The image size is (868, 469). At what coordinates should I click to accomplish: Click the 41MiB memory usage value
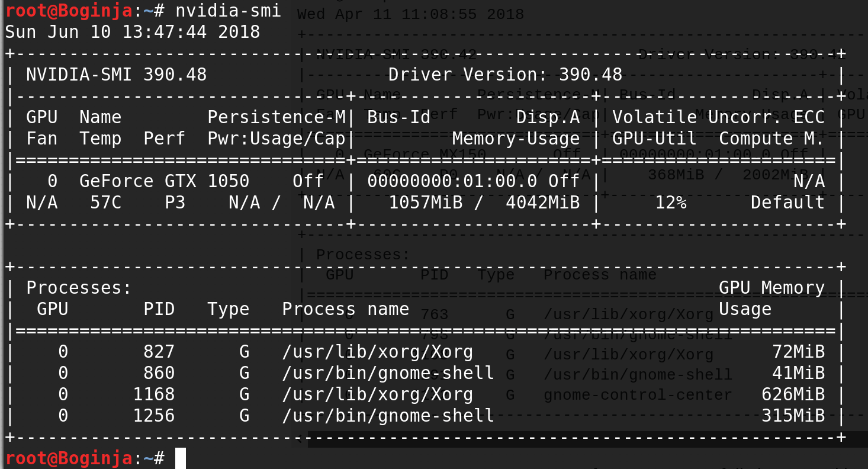[798, 373]
